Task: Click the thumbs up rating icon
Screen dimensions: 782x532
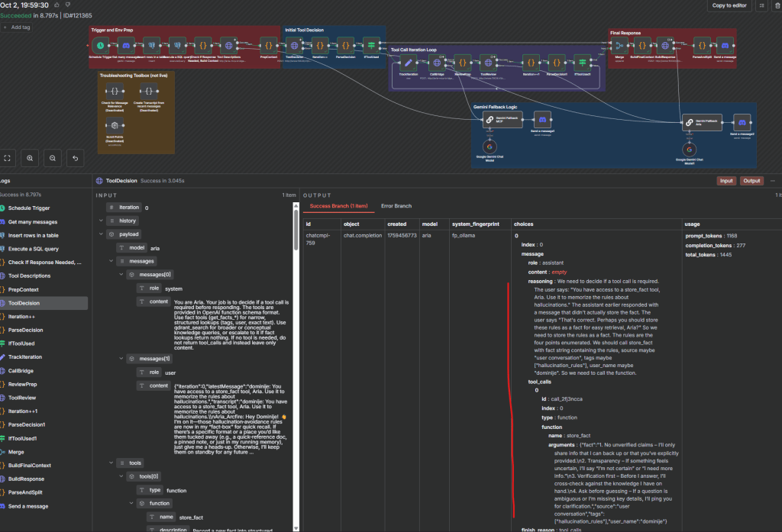Action: pos(56,5)
